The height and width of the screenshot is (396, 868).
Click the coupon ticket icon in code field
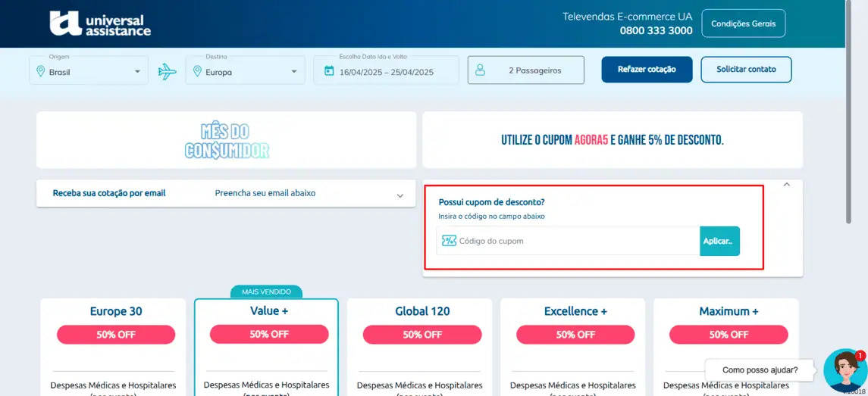pos(449,241)
